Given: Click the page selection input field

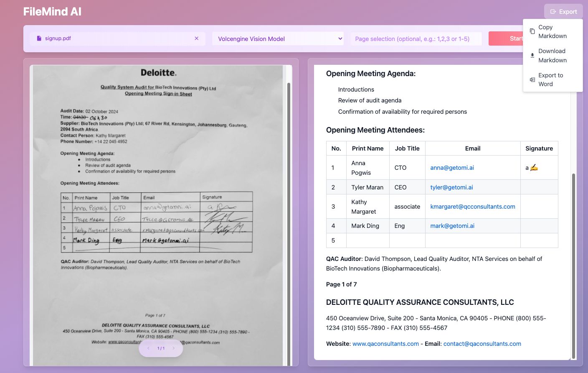Looking at the screenshot, I should point(416,38).
